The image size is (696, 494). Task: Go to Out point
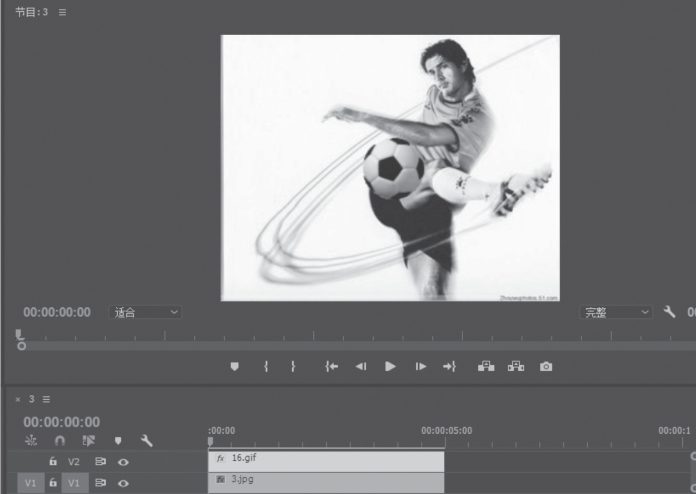coord(449,367)
